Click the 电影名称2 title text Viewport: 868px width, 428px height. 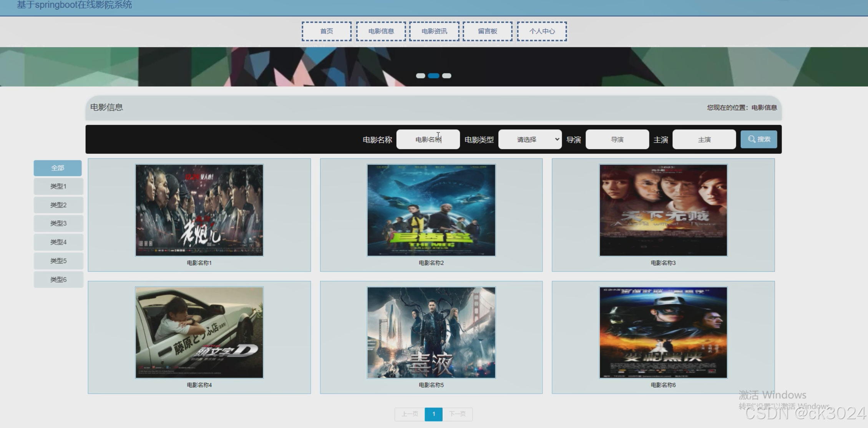(431, 263)
